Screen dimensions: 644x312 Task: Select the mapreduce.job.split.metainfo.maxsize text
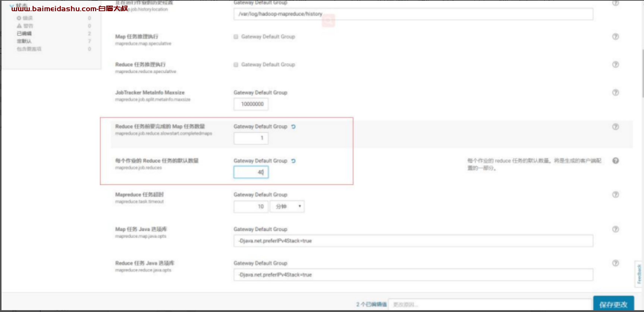click(x=153, y=99)
